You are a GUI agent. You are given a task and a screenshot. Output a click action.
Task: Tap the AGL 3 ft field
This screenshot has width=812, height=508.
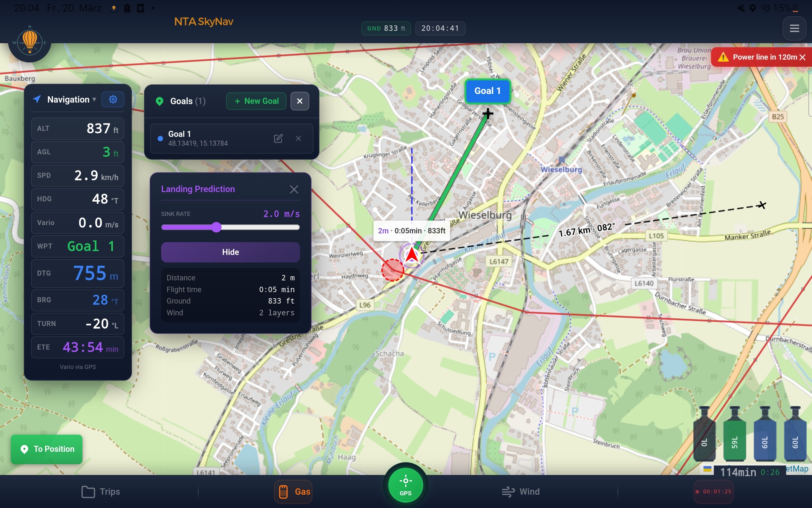77,152
